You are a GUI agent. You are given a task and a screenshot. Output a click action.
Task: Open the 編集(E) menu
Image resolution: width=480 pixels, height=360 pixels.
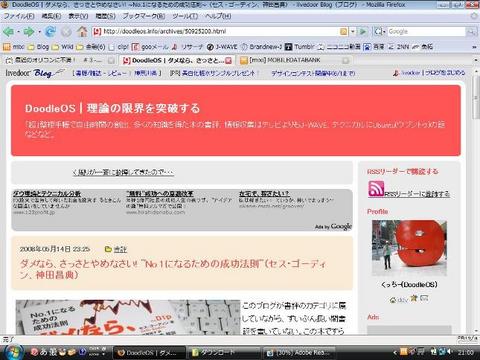pos(51,16)
